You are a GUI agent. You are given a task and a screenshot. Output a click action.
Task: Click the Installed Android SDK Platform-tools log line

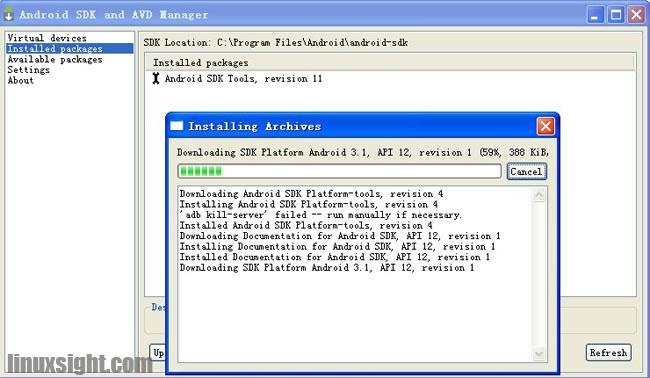click(306, 225)
